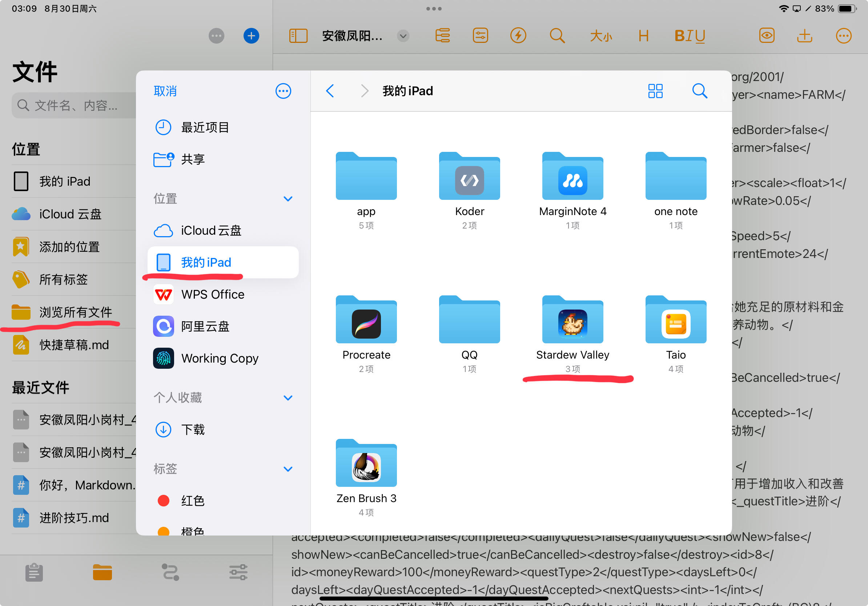This screenshot has width=868, height=606.
Task: Collapse the 个人收藏 section chevron
Action: click(288, 398)
